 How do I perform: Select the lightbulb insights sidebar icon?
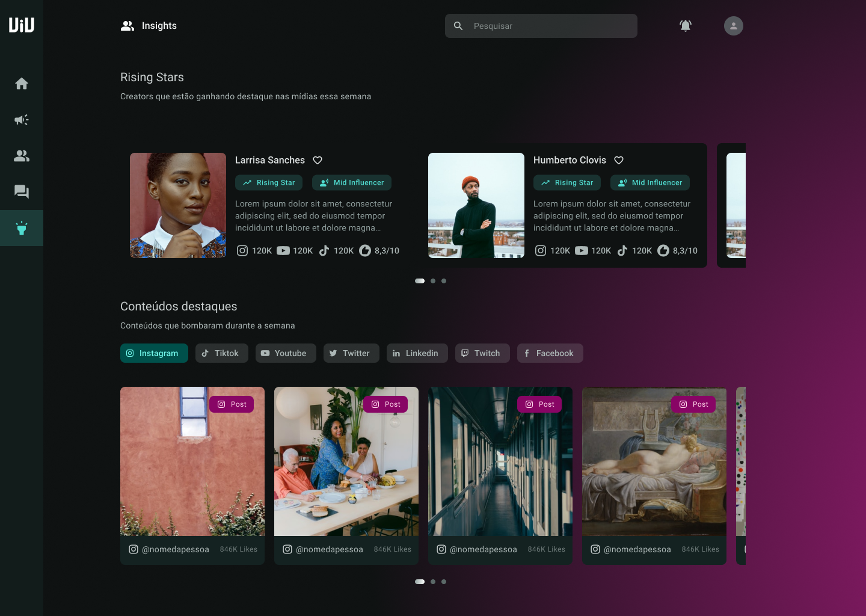[x=22, y=228]
